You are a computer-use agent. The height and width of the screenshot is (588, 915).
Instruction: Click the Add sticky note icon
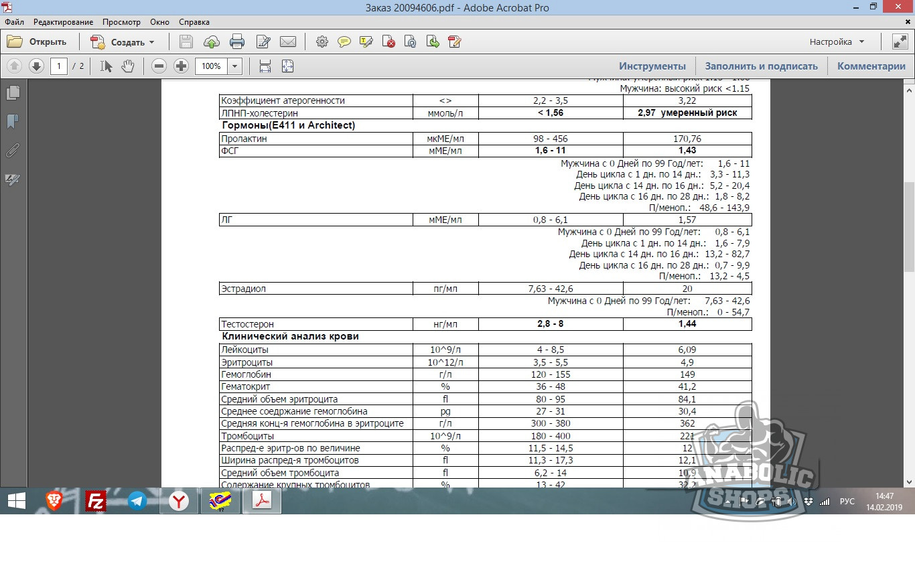click(344, 42)
